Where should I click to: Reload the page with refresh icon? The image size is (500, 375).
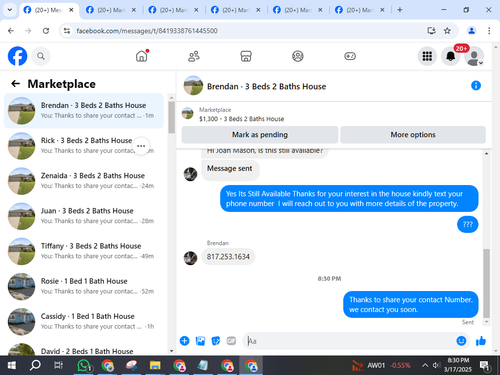[46, 31]
